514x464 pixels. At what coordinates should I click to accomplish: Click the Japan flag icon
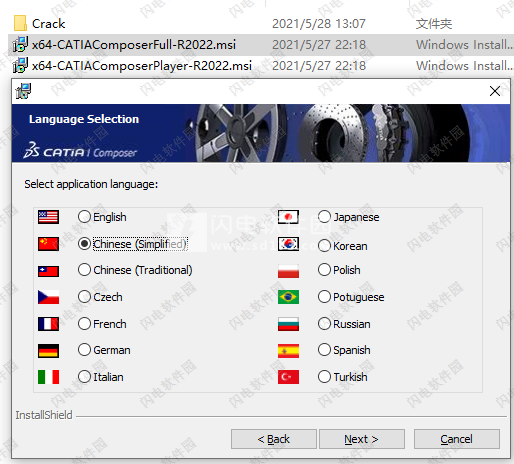coord(288,217)
